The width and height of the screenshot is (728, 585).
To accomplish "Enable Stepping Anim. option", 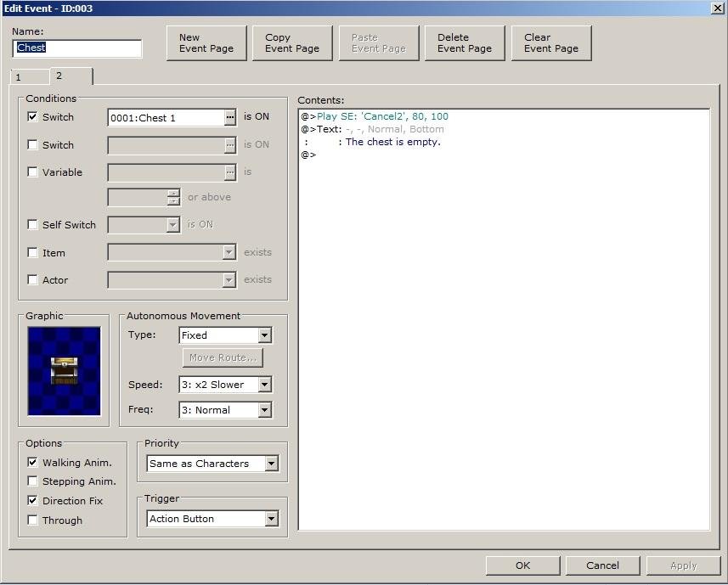I will [x=32, y=481].
